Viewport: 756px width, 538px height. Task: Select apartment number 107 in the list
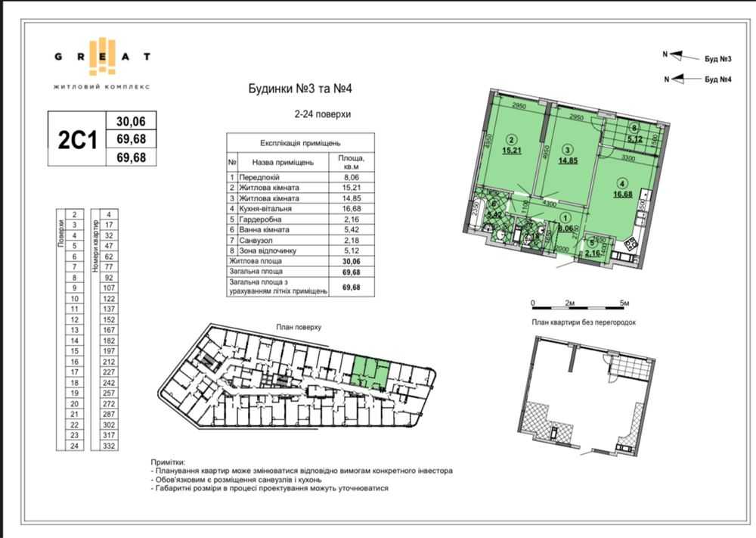point(109,288)
